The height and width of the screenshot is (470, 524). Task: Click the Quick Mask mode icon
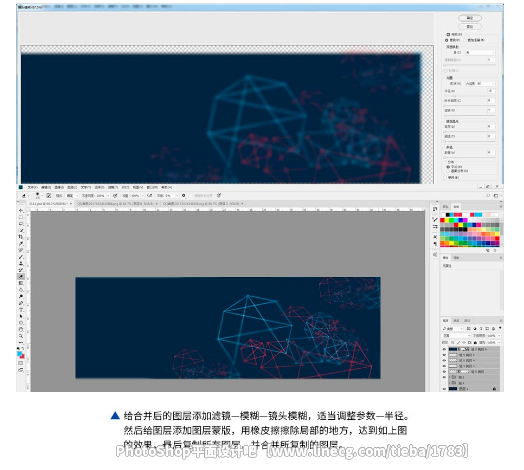pyautogui.click(x=21, y=363)
